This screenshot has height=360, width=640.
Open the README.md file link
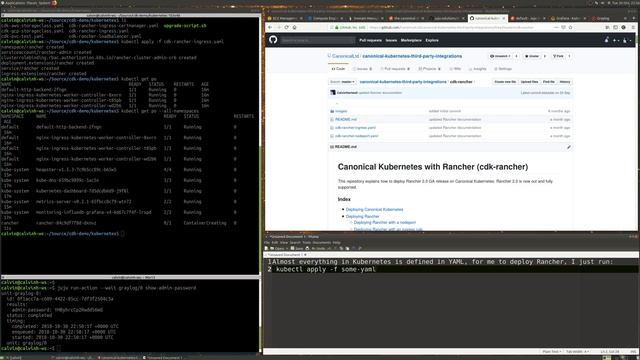pos(346,120)
